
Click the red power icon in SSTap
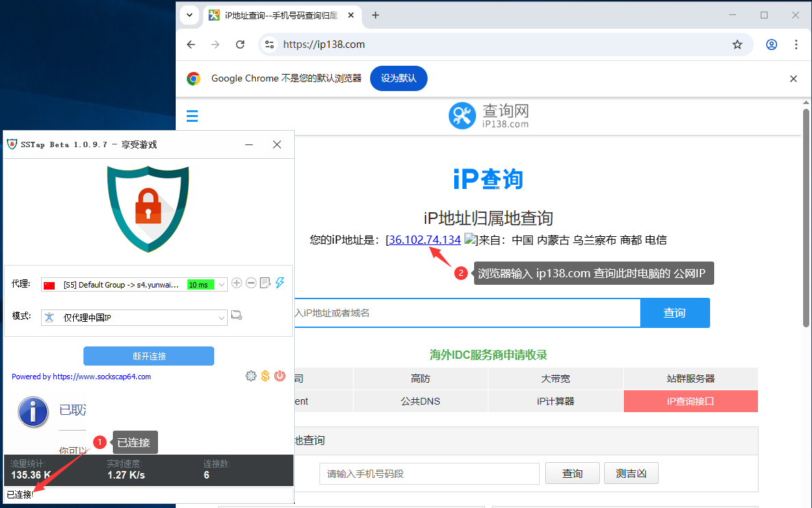coord(280,376)
